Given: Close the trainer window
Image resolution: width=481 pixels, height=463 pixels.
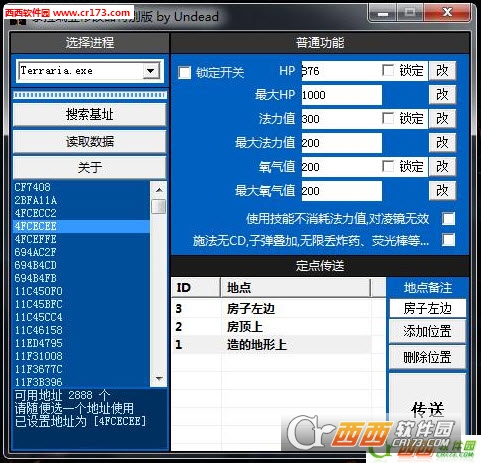Looking at the screenshot, I should (447, 13).
